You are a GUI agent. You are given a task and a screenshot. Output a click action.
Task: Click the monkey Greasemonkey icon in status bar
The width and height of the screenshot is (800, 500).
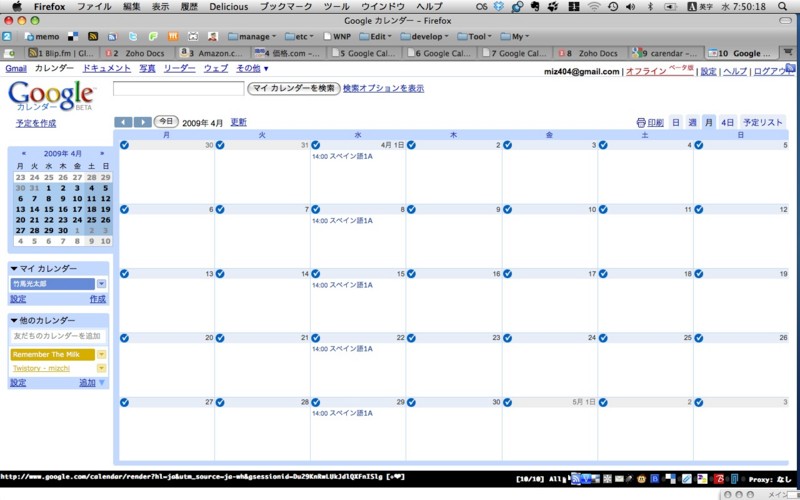click(641, 479)
